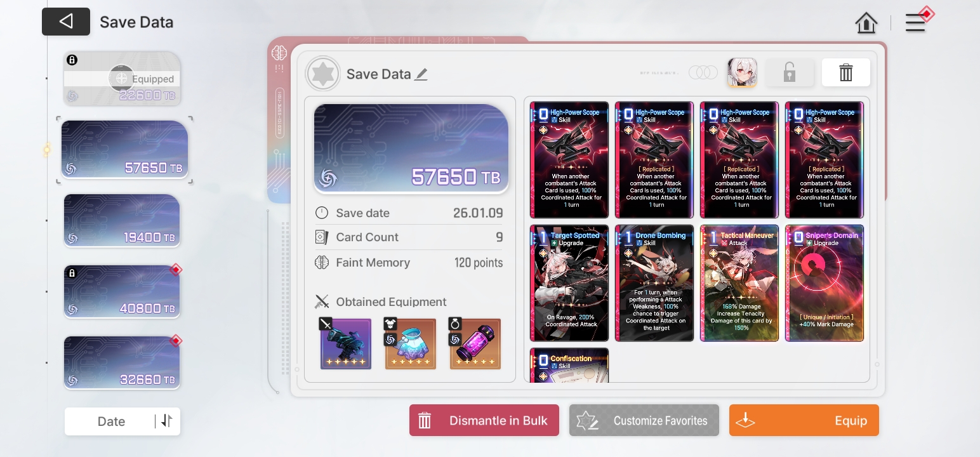Viewport: 980px width, 457px height.
Task: Click the orange Equip button
Action: pyautogui.click(x=804, y=420)
